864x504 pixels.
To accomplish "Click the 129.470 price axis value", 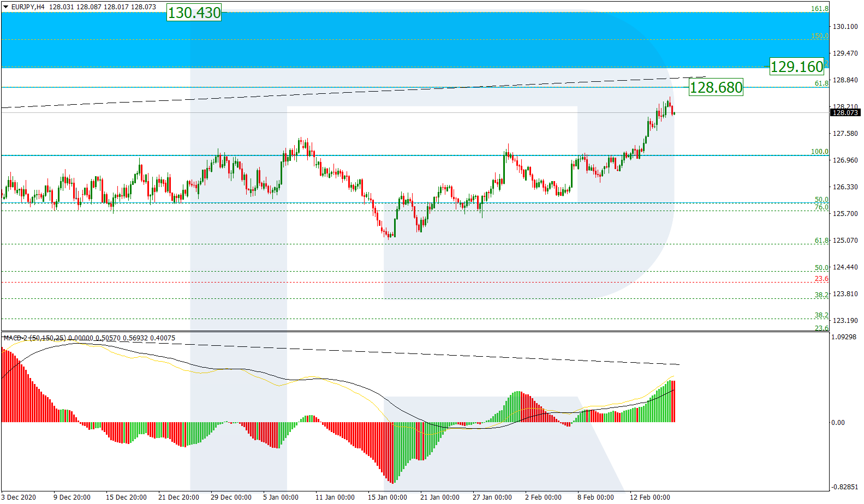I will click(845, 53).
